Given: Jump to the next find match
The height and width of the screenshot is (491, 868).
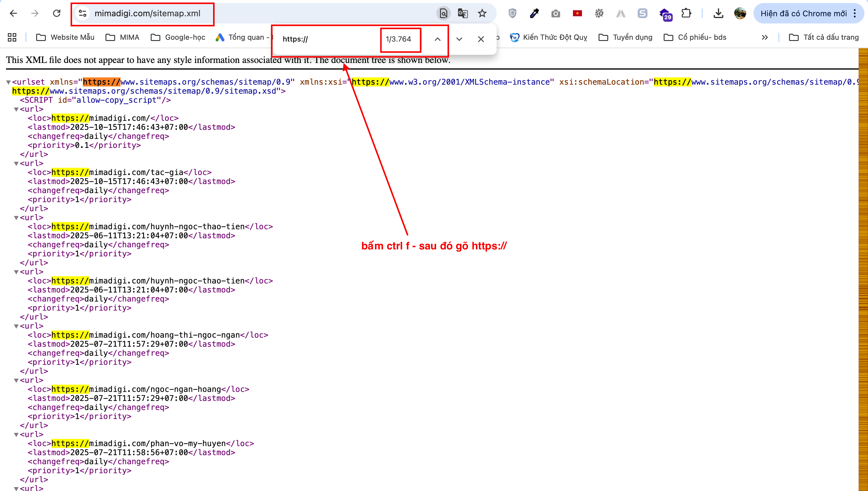Looking at the screenshot, I should click(459, 39).
